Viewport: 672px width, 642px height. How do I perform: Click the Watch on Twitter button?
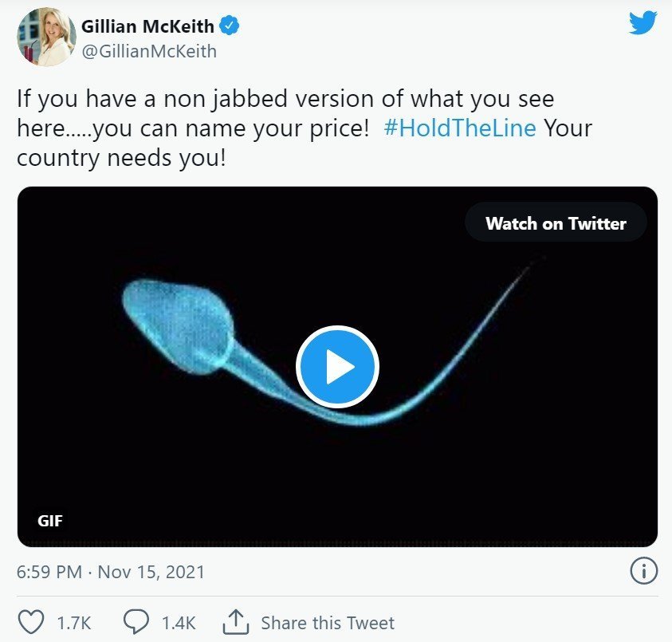(556, 223)
